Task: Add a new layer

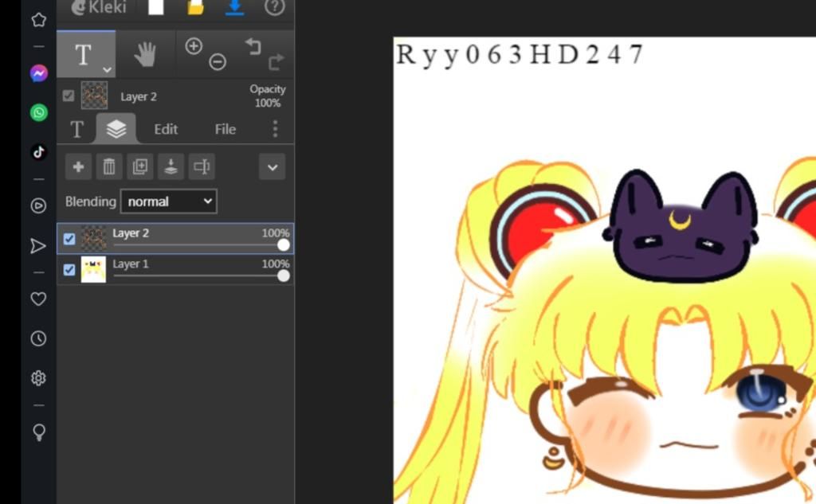Action: [x=79, y=166]
